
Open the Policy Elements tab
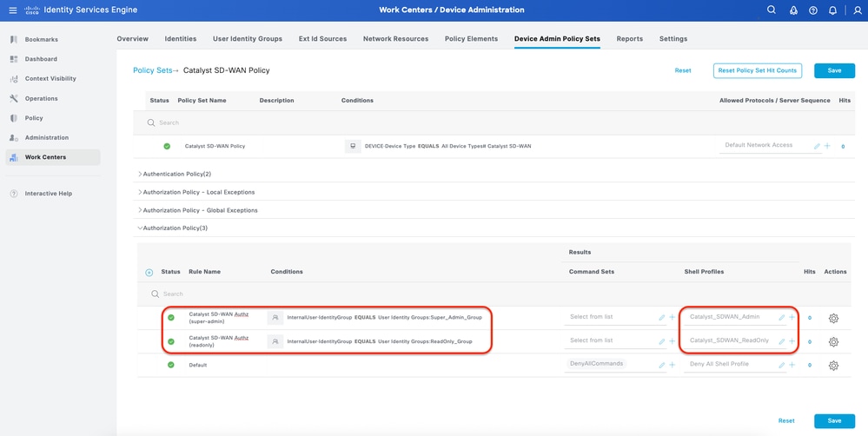coord(471,39)
